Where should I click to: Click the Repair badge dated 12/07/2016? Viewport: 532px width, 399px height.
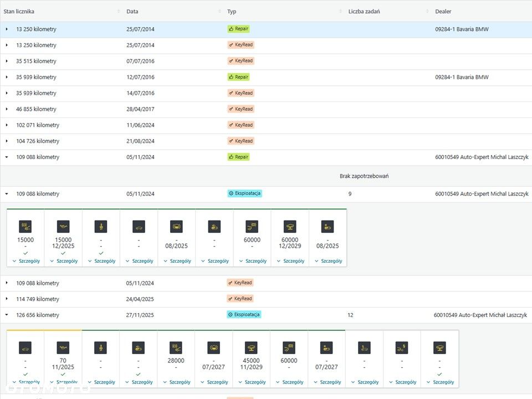tap(238, 77)
